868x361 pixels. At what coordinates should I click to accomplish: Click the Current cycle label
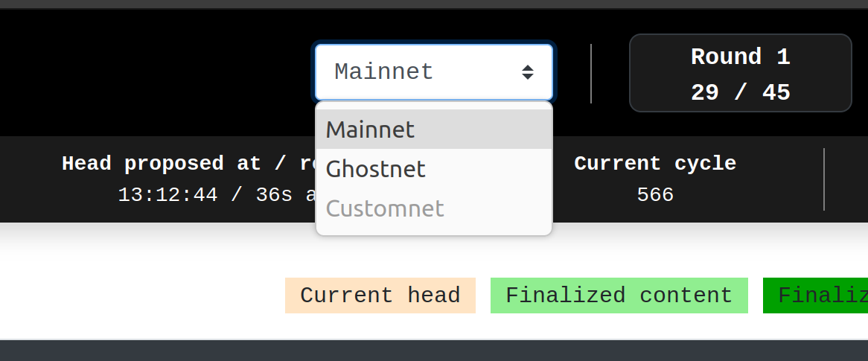pos(655,164)
